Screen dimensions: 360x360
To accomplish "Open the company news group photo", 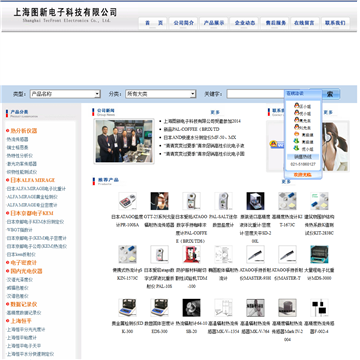I will pos(124,141).
